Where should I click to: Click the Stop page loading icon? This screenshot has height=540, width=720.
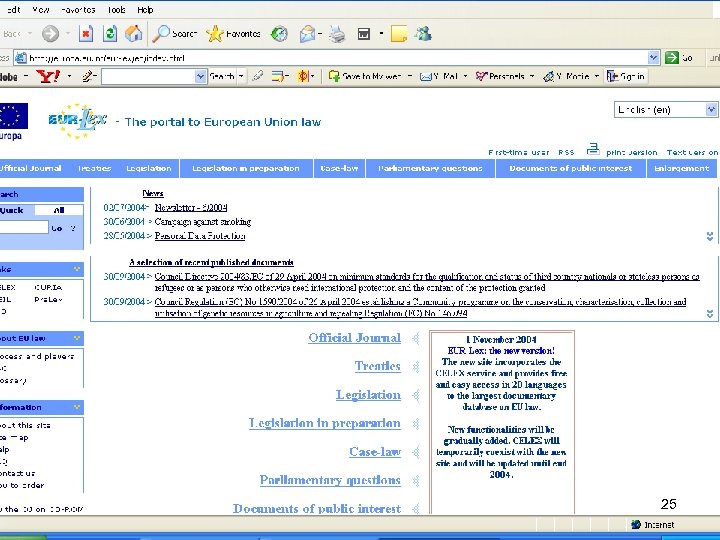pos(86,34)
